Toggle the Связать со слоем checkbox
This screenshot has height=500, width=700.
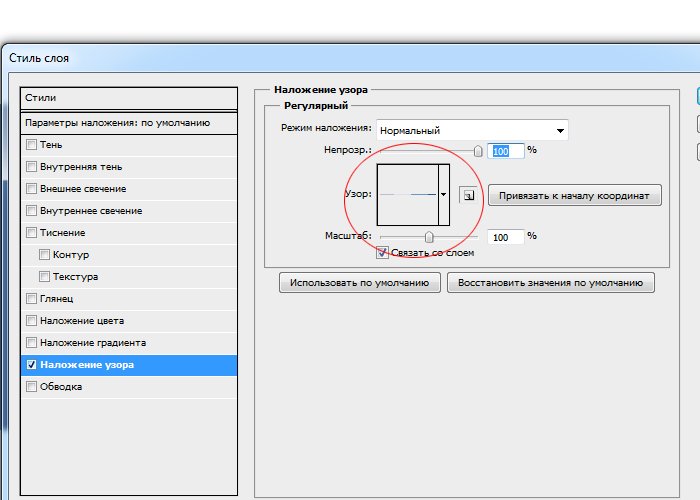click(383, 254)
